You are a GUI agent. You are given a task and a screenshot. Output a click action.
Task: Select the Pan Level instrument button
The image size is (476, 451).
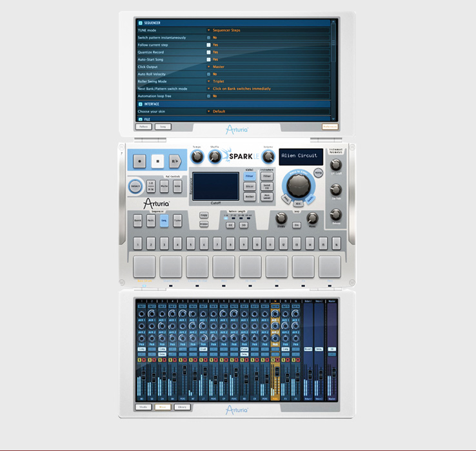click(267, 197)
